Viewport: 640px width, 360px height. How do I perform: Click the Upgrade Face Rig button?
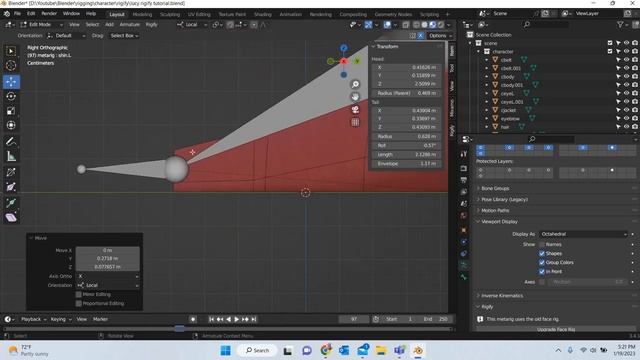(x=556, y=329)
